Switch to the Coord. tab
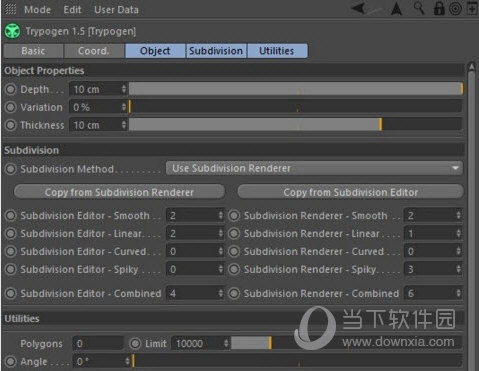Image resolution: width=479 pixels, height=371 pixels. [94, 51]
